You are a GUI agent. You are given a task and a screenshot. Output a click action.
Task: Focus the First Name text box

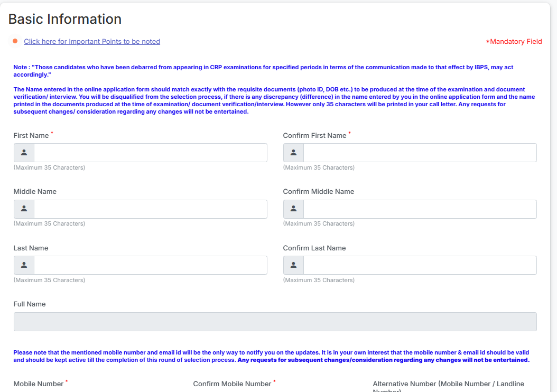click(x=151, y=153)
